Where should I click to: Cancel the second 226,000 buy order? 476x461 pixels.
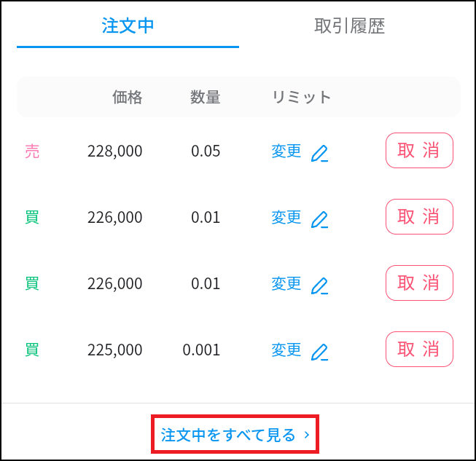tap(419, 283)
